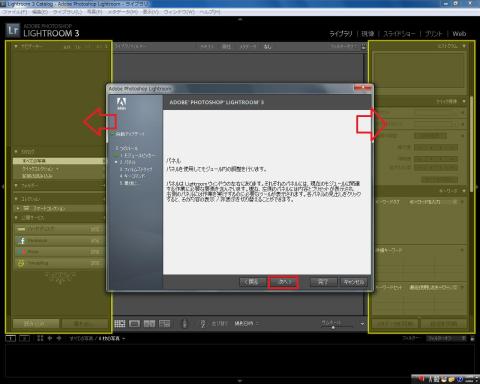Image resolution: width=480 pixels, height=384 pixels.
Task: Toggle the filmstrip filter switch
Action: (472, 338)
